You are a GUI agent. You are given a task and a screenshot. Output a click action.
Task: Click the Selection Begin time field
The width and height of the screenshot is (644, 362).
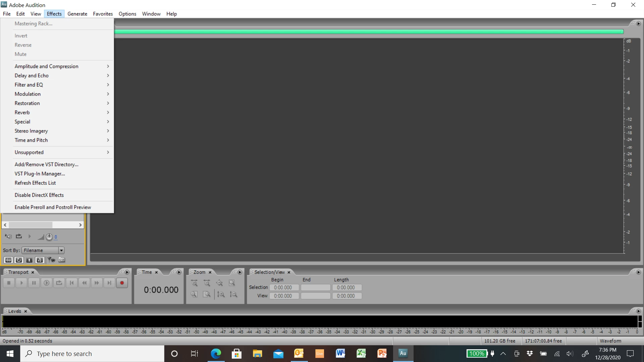284,288
